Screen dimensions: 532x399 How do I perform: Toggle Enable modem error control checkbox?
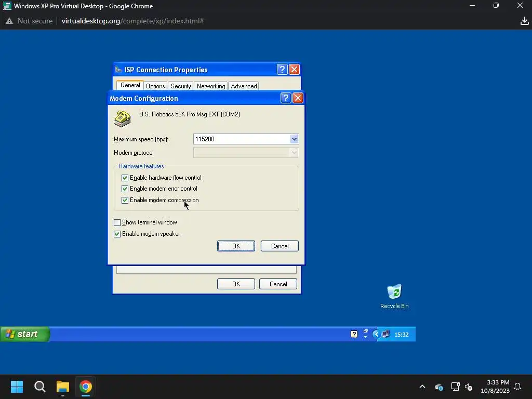pyautogui.click(x=125, y=189)
